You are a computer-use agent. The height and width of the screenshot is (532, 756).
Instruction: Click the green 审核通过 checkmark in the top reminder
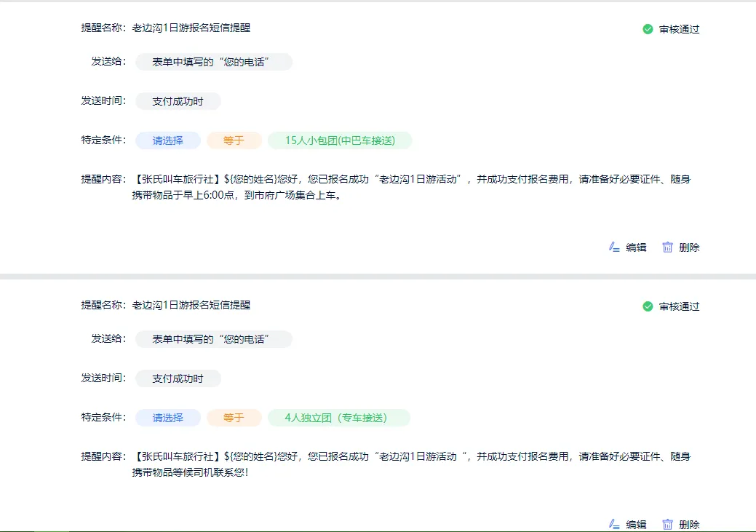point(648,29)
